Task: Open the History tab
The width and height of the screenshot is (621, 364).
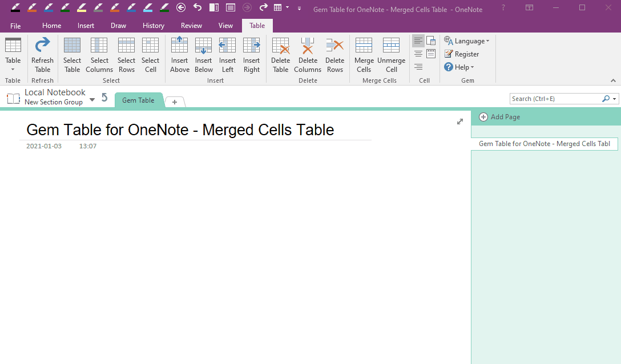Action: point(154,26)
